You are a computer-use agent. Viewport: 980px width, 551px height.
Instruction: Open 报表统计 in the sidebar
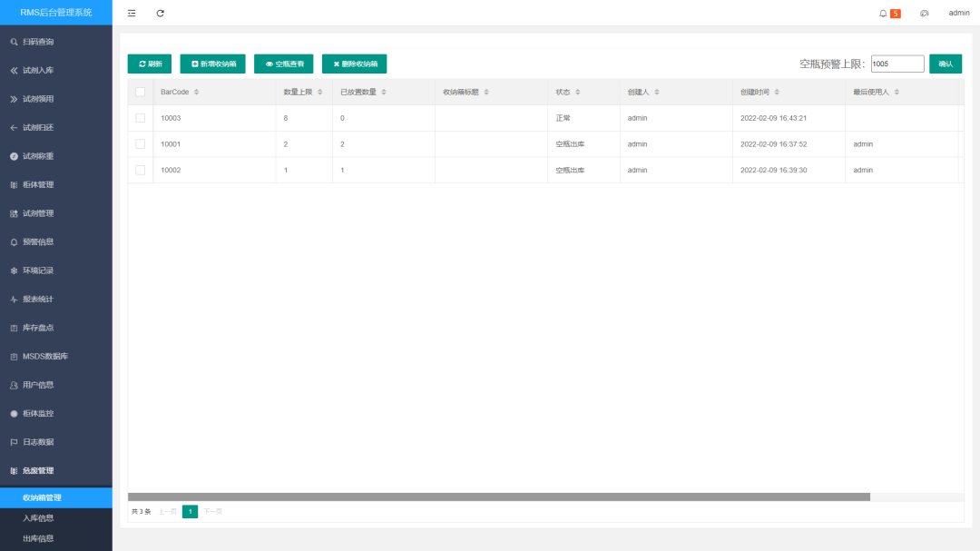tap(56, 299)
